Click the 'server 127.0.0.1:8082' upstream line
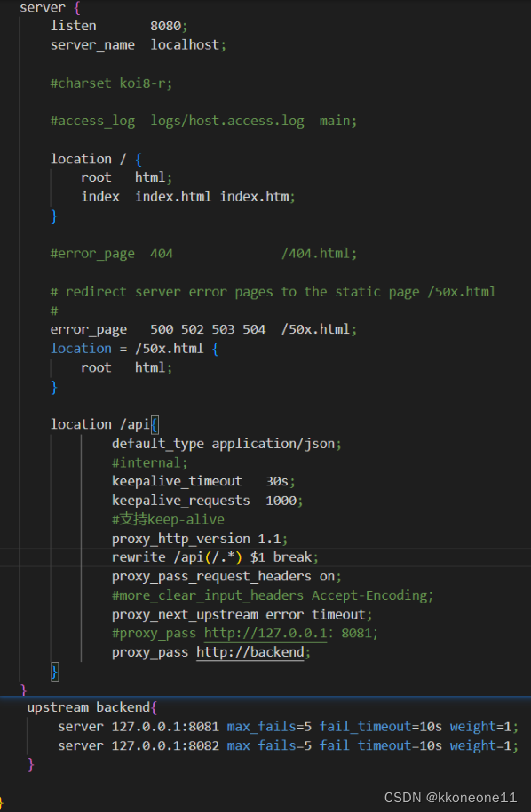 (288, 745)
